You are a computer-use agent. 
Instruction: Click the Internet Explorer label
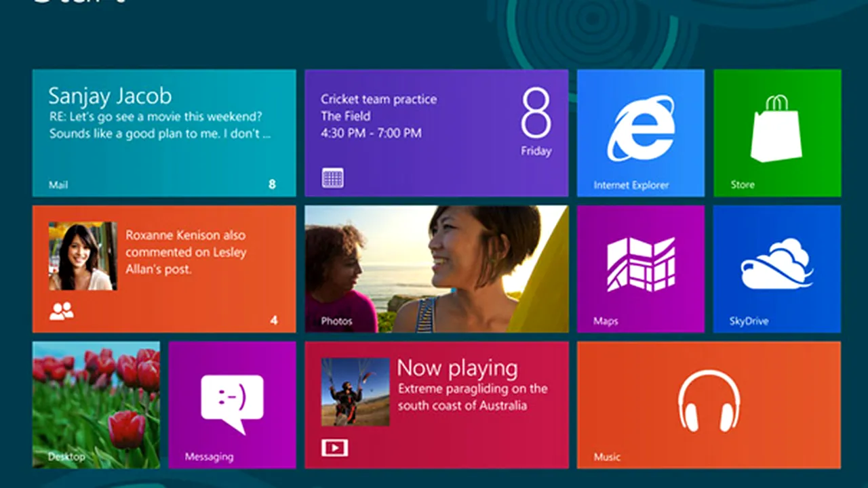tap(631, 185)
